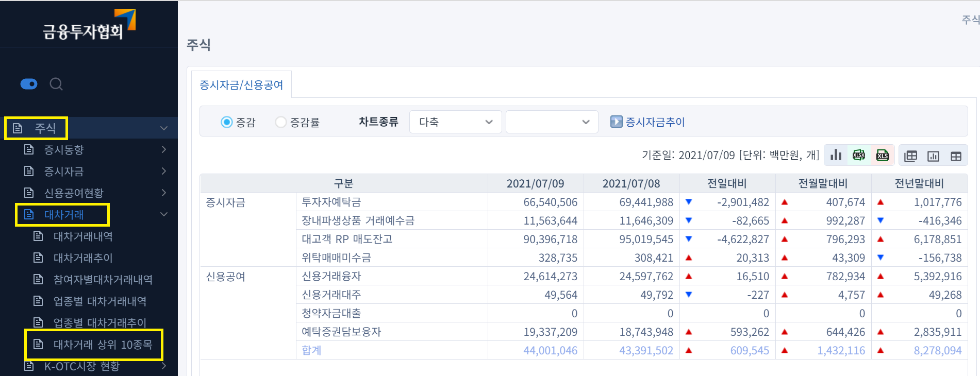This screenshot has height=376, width=980.
Task: Expand the 증시동향 menu chevron
Action: pos(163,149)
